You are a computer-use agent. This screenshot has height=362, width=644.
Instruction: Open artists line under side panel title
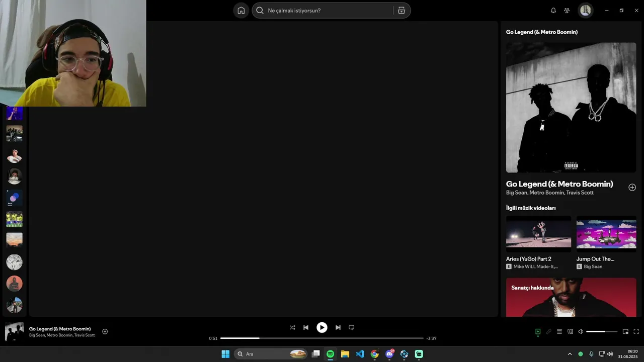point(550,193)
